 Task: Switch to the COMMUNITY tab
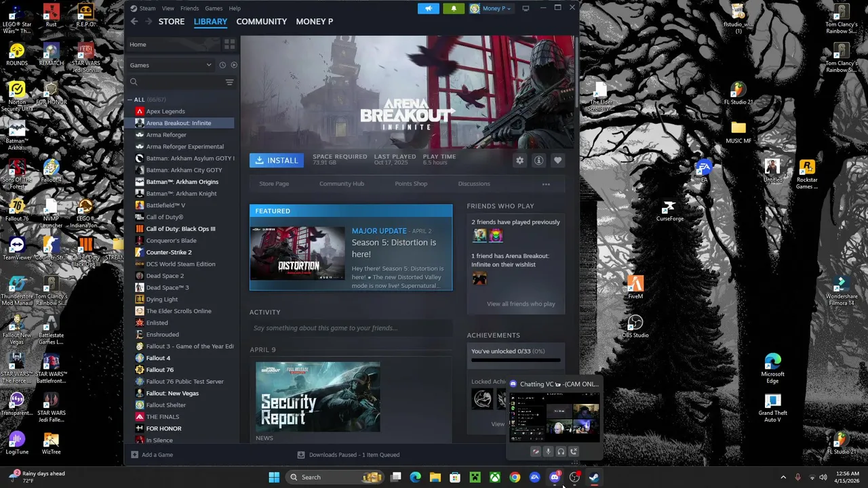pyautogui.click(x=261, y=22)
